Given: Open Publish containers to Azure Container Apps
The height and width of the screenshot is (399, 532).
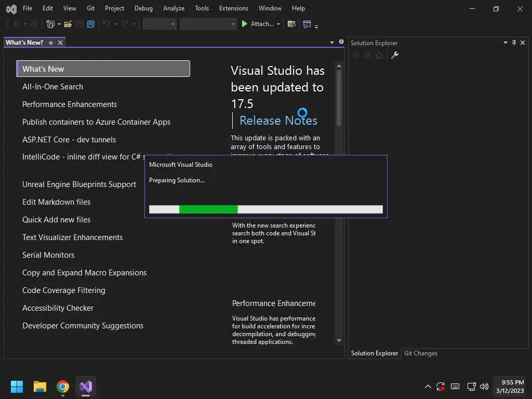Looking at the screenshot, I should click(96, 122).
